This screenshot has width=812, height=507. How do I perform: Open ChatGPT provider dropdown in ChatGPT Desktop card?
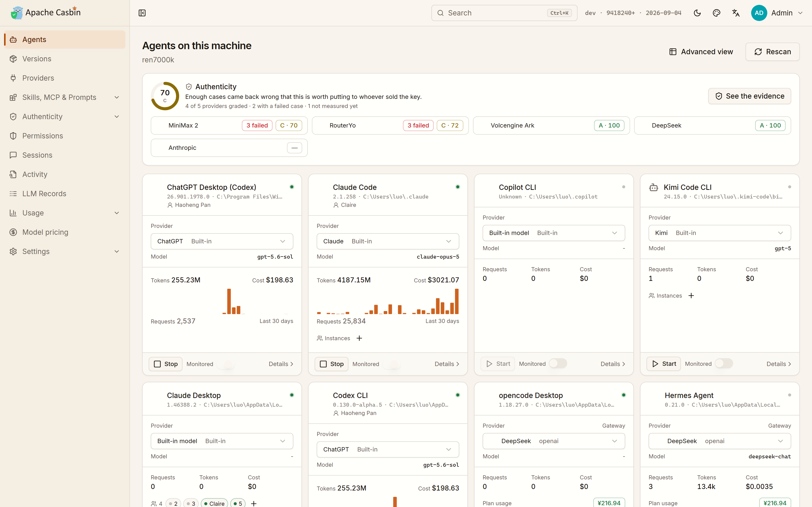pyautogui.click(x=222, y=241)
